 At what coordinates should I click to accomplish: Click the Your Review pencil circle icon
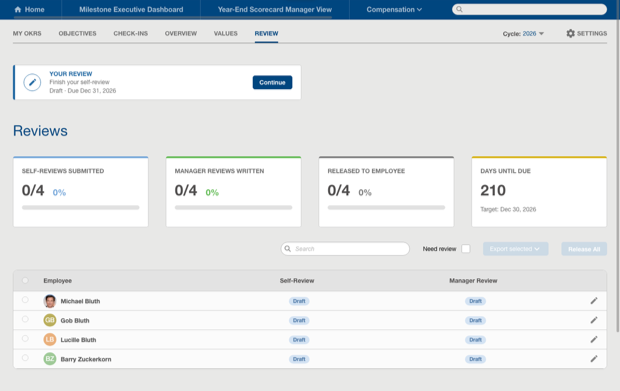coord(32,82)
